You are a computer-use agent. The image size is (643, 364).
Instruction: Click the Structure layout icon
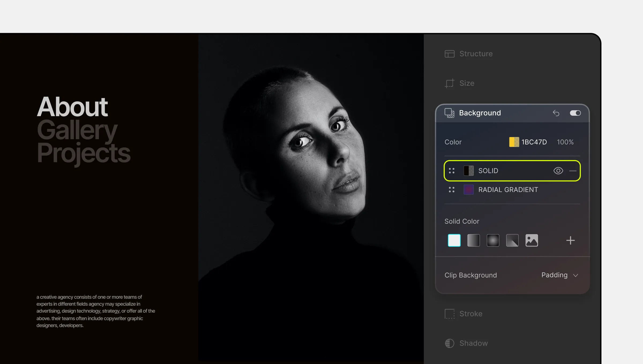coord(450,54)
